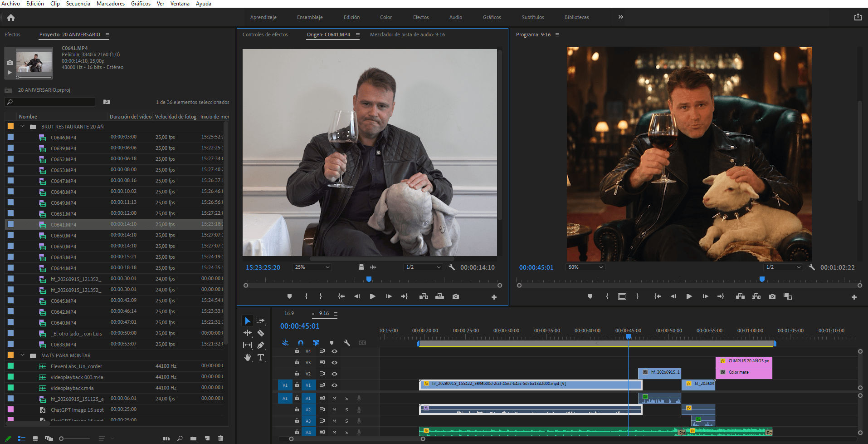Solo audio track A2

coord(346,409)
